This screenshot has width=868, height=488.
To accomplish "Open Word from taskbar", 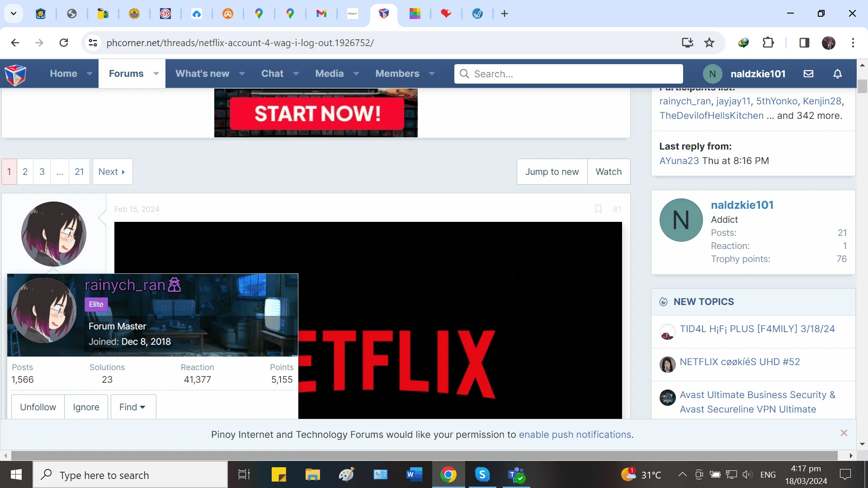I will pyautogui.click(x=414, y=475).
